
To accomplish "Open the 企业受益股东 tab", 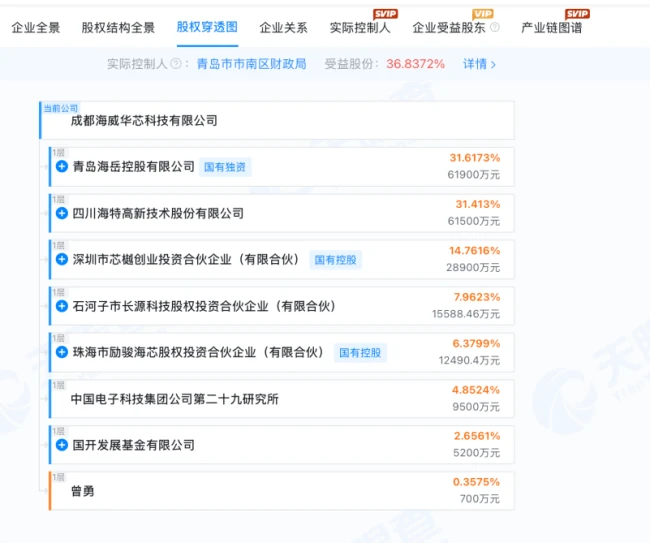I will point(449,28).
